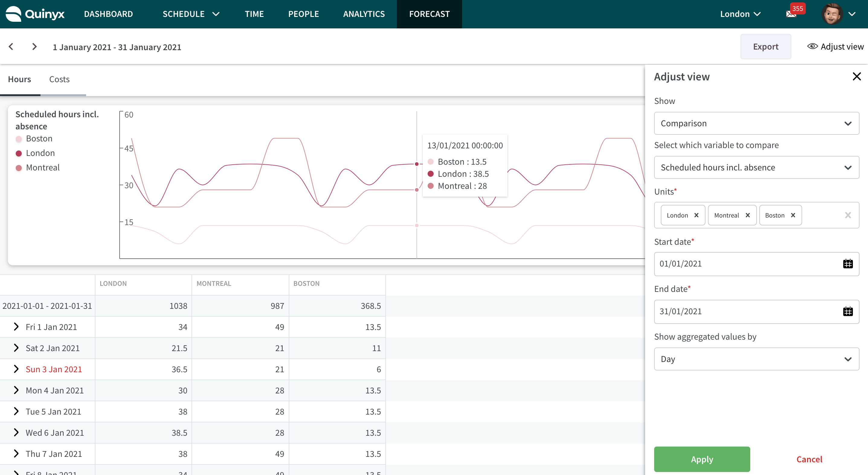Switch to the Costs tab
The image size is (868, 475).
point(59,79)
